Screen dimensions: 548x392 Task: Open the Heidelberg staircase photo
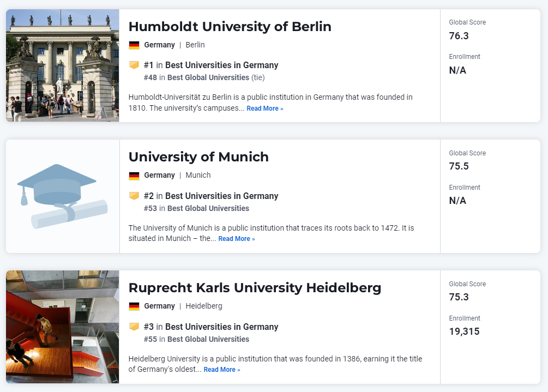(x=63, y=327)
